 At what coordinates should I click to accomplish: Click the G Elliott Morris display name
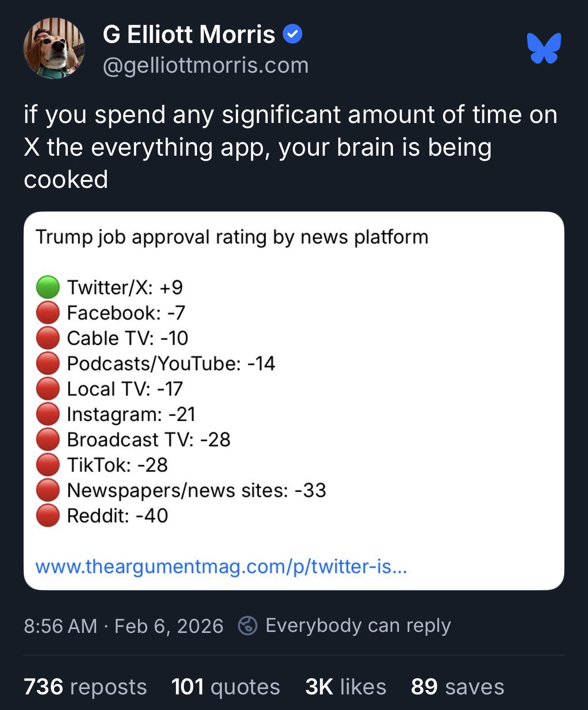pos(189,35)
